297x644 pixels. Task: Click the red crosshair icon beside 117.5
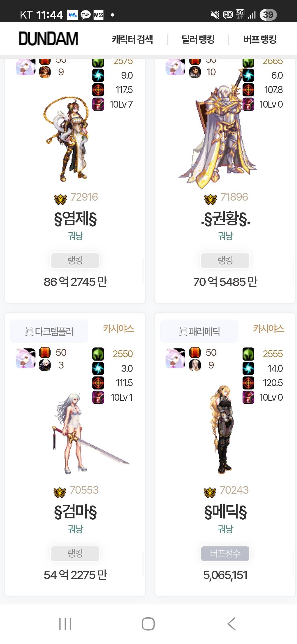click(x=98, y=90)
